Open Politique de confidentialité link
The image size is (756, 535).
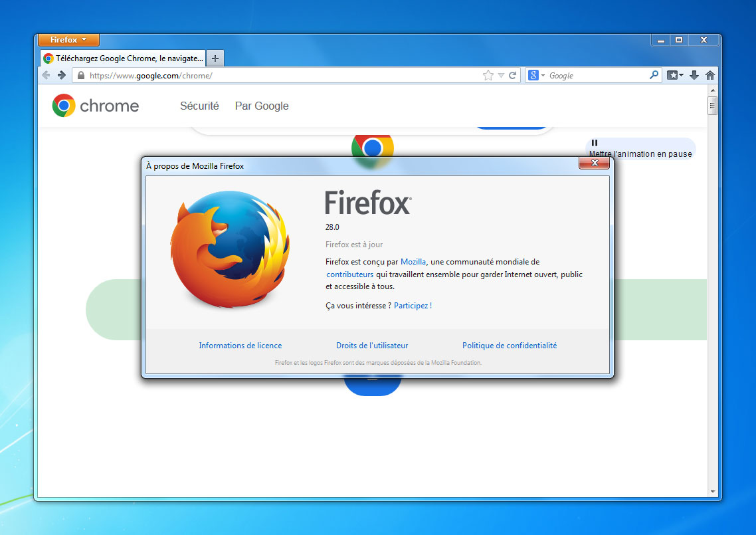(x=509, y=346)
